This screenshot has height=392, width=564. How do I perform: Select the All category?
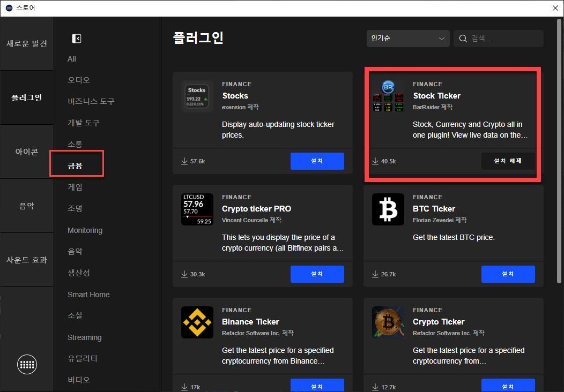point(72,59)
